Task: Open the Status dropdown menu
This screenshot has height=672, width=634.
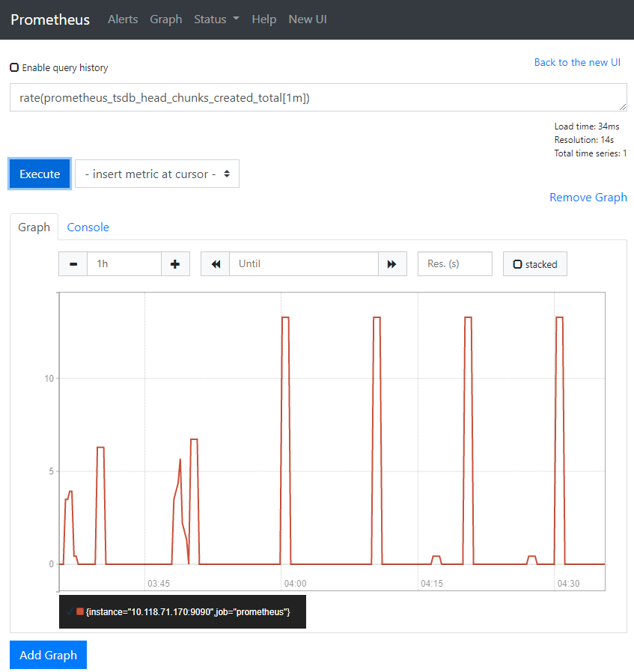Action: point(216,19)
